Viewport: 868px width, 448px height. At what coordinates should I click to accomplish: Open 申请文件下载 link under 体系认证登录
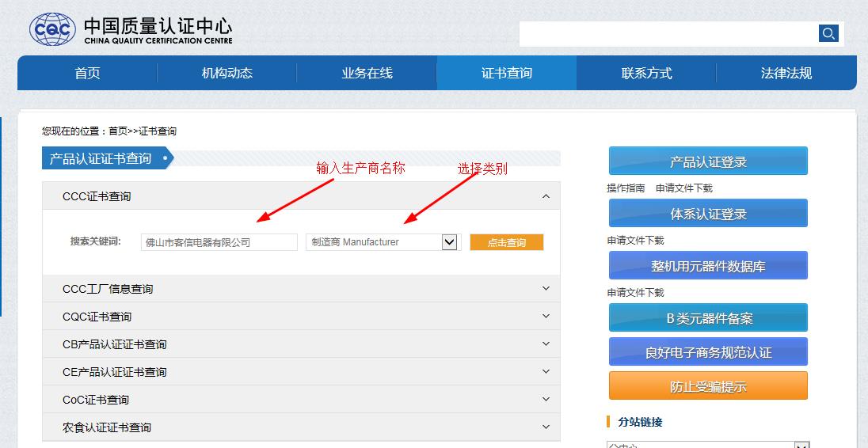635,240
